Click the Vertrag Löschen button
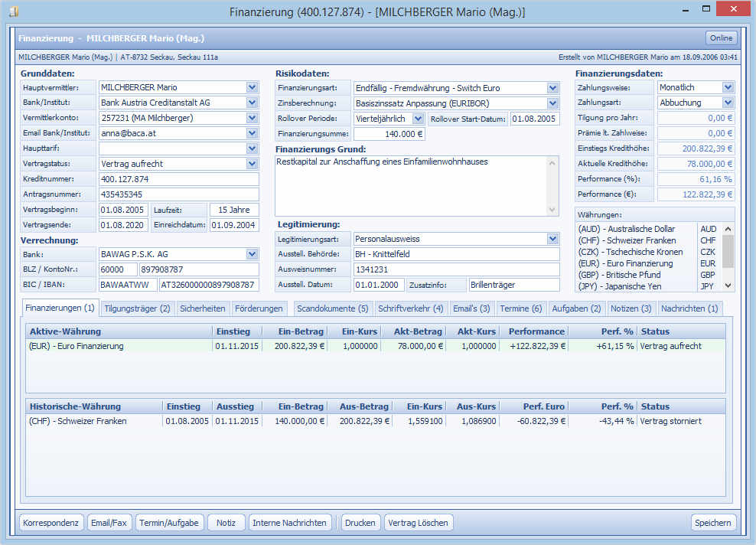The image size is (756, 545). point(419,523)
